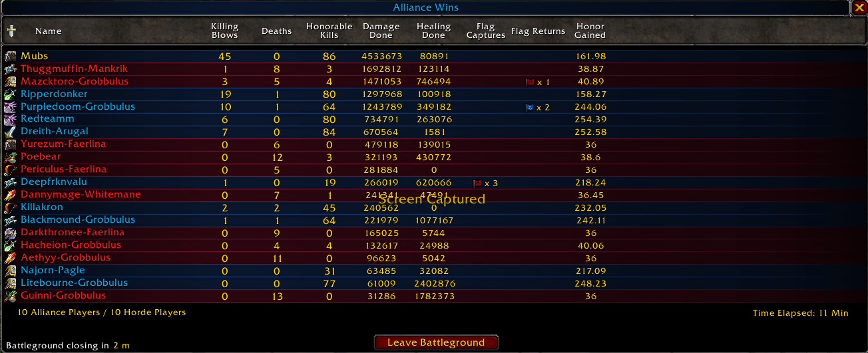Click healing value 1782373
This screenshot has height=353, width=868.
coord(433,296)
